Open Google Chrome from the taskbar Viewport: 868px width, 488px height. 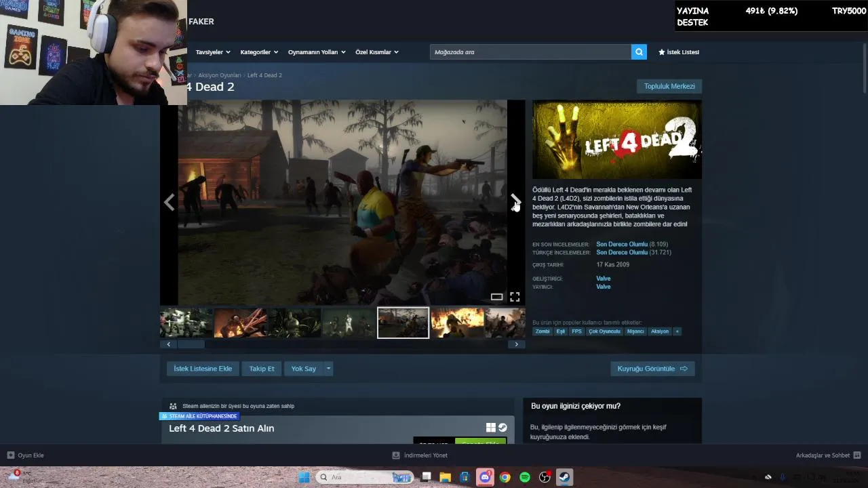pyautogui.click(x=505, y=477)
